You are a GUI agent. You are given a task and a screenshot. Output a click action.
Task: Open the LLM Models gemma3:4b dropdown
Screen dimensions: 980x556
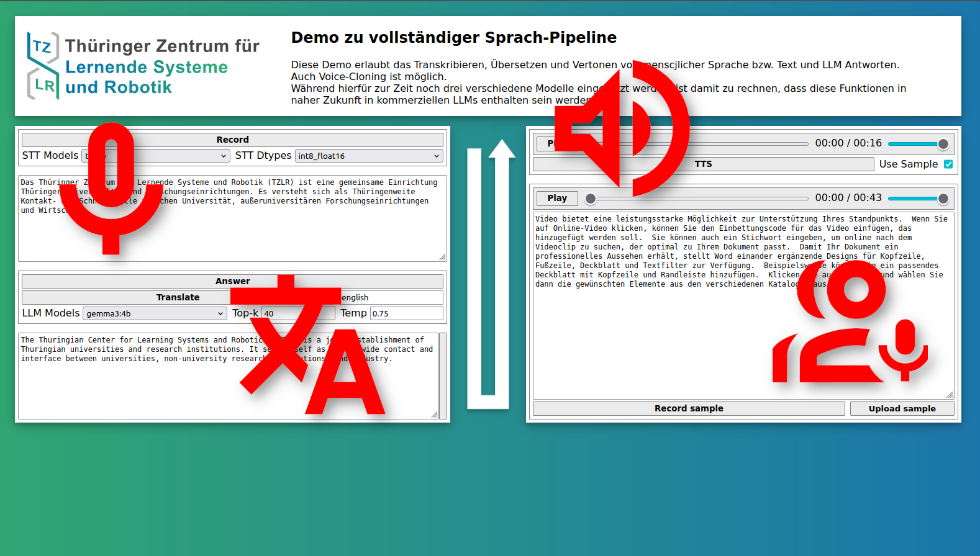click(x=154, y=313)
